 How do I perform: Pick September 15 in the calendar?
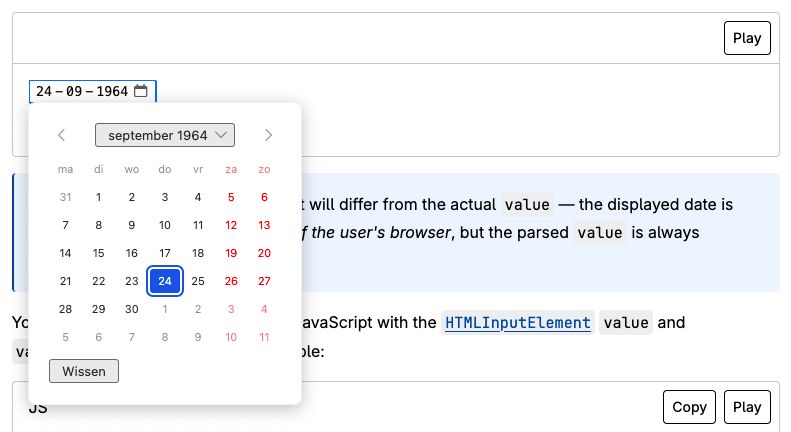pos(98,253)
